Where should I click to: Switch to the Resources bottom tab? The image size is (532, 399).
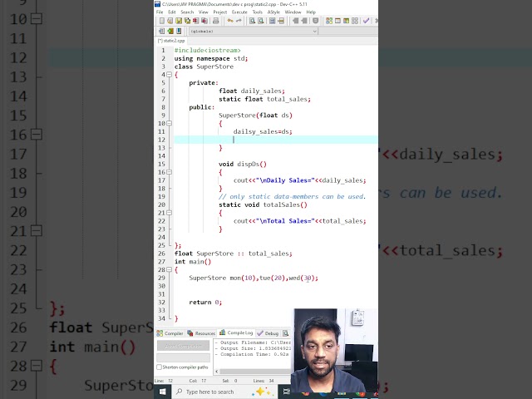pyautogui.click(x=201, y=333)
